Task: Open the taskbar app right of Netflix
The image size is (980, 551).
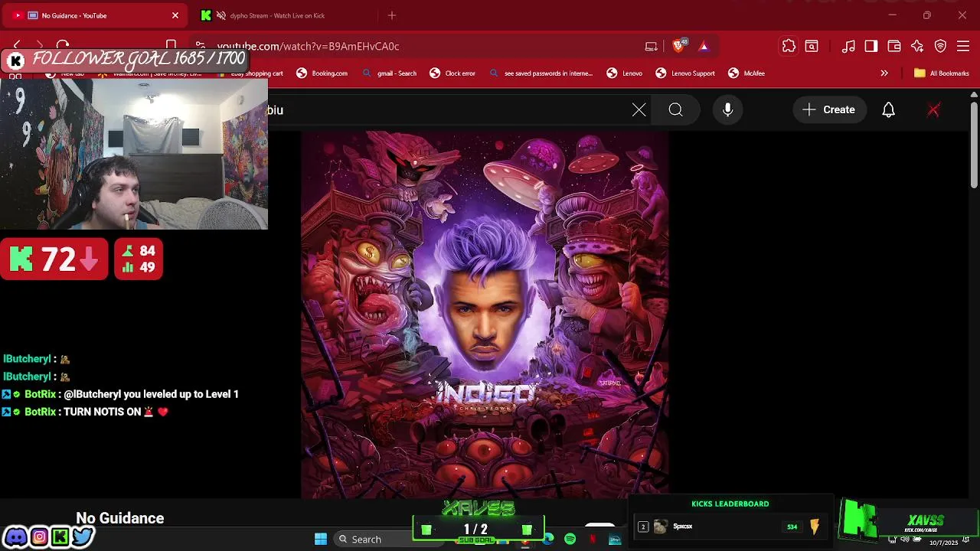Action: coord(615,540)
